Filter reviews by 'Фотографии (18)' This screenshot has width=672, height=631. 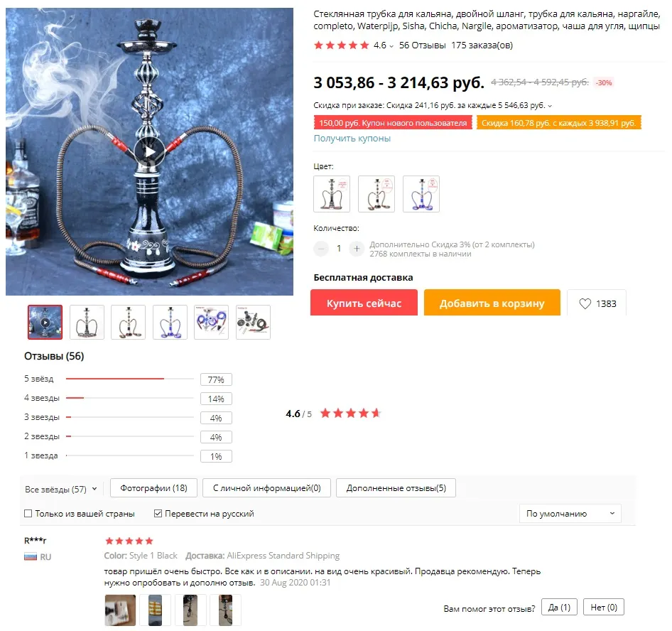tap(153, 488)
